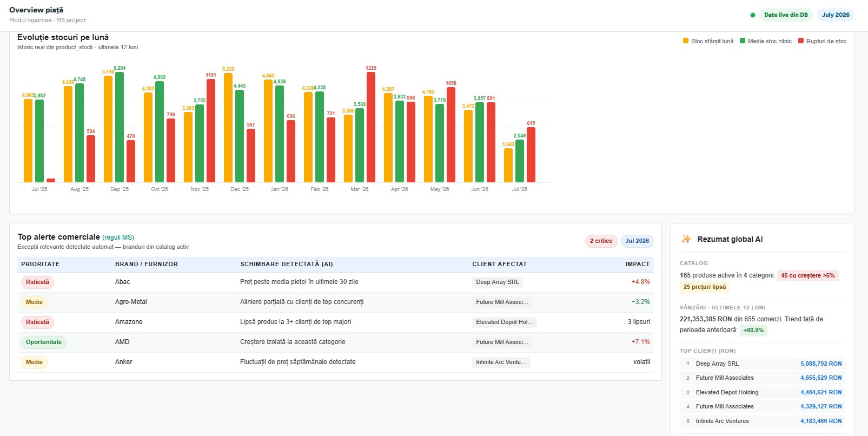Image resolution: width=868 pixels, height=436 pixels.
Task: Click the (reguli MS) link
Action: pos(118,237)
